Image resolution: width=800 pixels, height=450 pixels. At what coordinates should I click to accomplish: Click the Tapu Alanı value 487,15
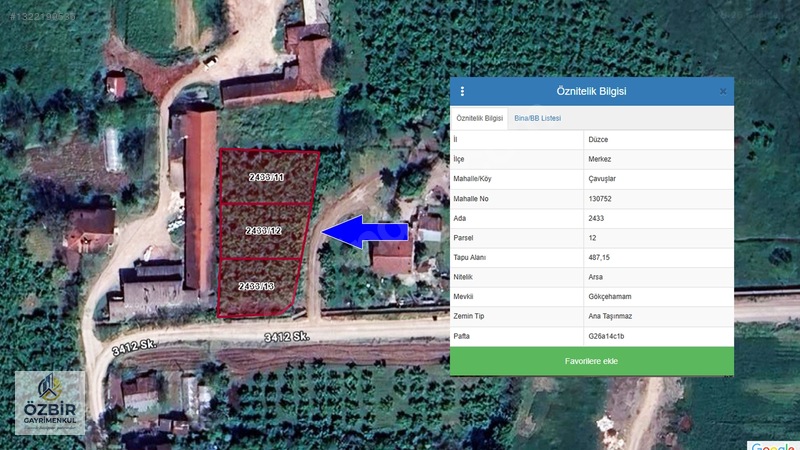[x=599, y=258]
